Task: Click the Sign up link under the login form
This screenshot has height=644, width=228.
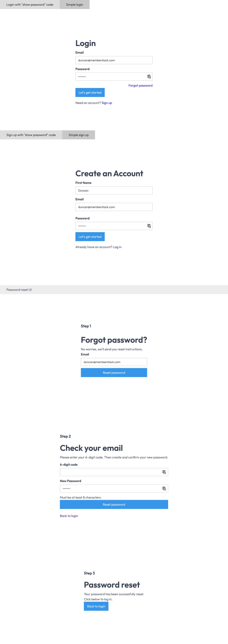Action: [x=107, y=103]
